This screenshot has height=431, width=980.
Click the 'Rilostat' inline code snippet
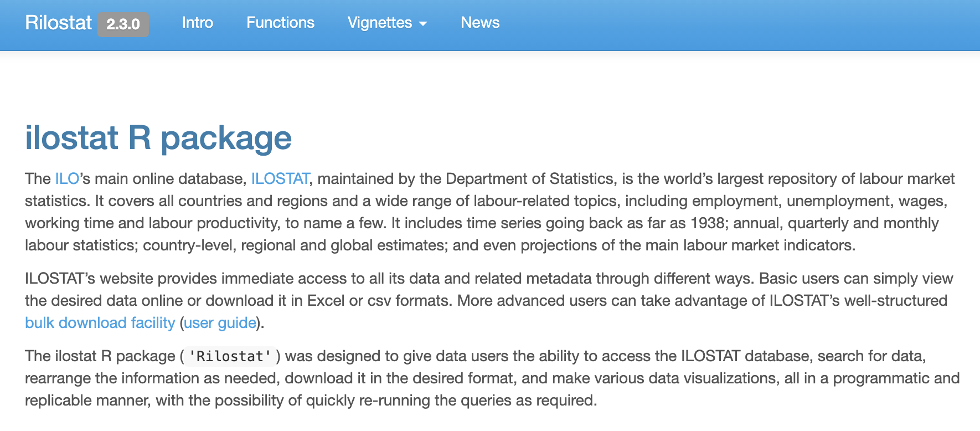(x=230, y=356)
